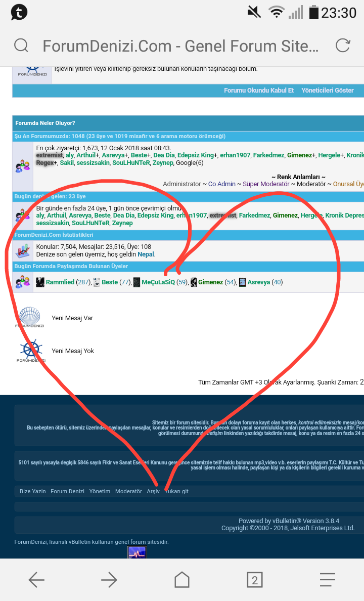Click the Yeni Mesaj Yok helm icon
364x601 pixels.
[31, 350]
